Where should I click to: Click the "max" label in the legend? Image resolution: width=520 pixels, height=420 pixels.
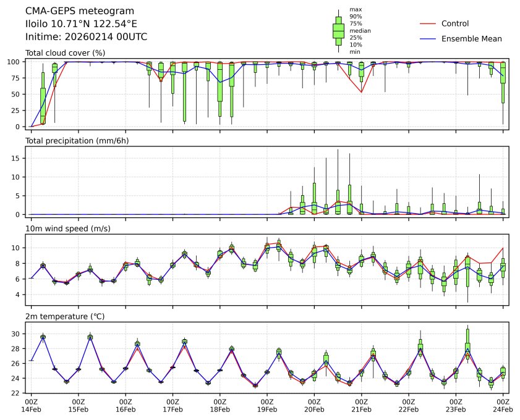pyautogui.click(x=355, y=10)
